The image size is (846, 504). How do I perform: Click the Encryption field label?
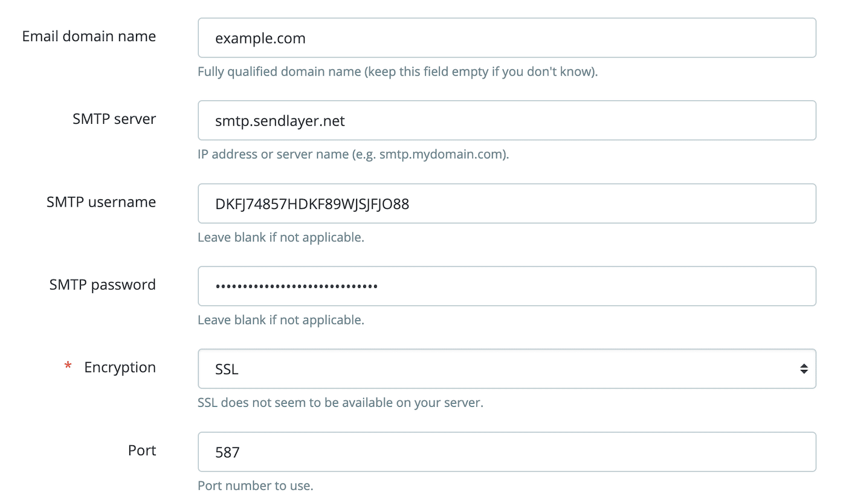[120, 367]
